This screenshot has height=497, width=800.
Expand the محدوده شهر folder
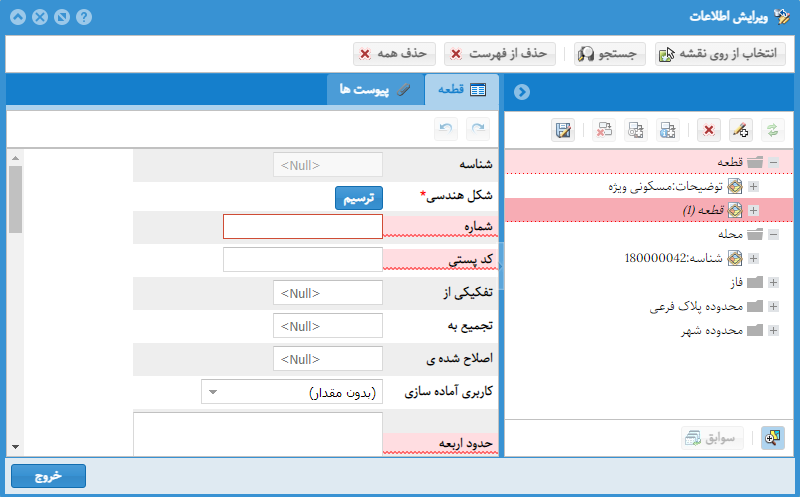click(x=773, y=330)
